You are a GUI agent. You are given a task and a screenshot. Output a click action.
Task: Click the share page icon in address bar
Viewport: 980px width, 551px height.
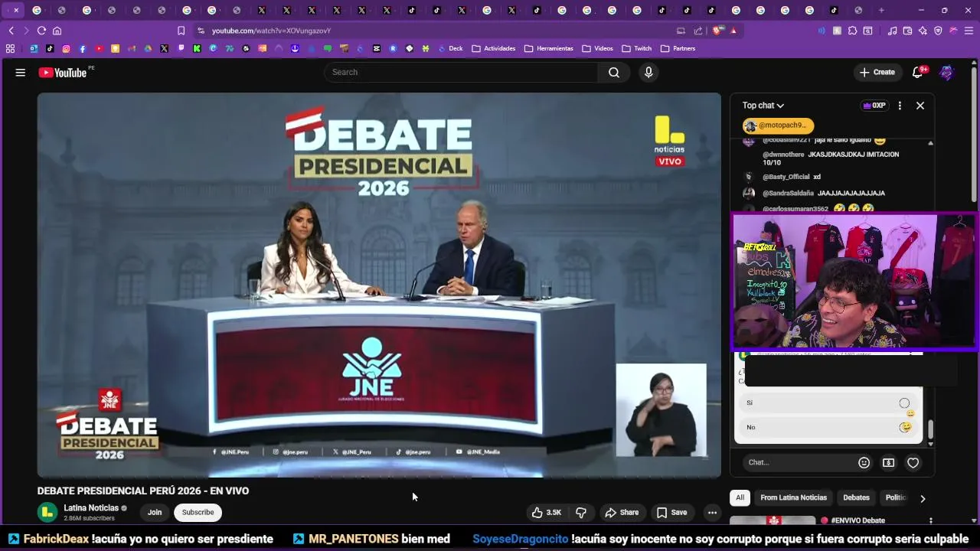click(x=697, y=31)
